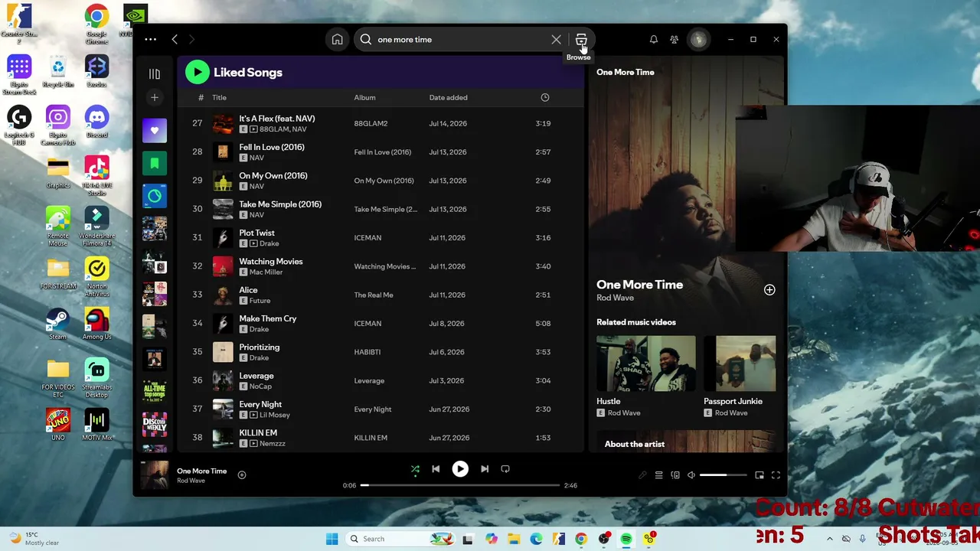Viewport: 980px width, 551px height.
Task: Connect to a device icon
Action: point(675,475)
